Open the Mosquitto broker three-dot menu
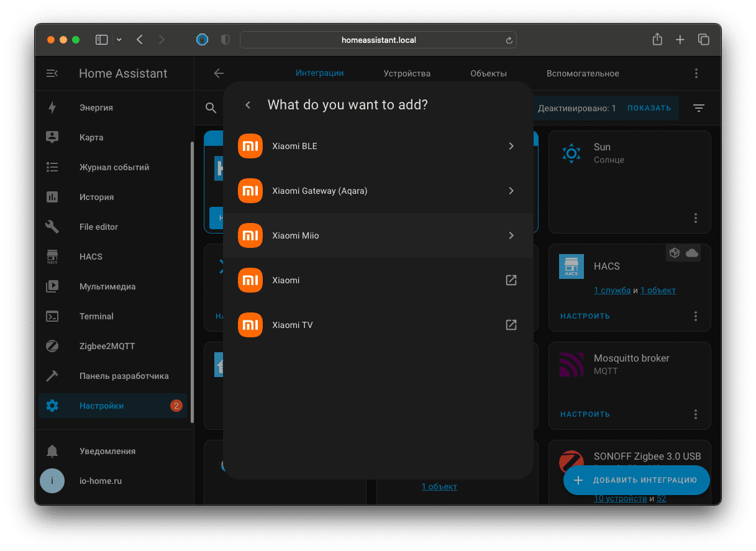Viewport: 756px width, 551px height. (x=696, y=414)
